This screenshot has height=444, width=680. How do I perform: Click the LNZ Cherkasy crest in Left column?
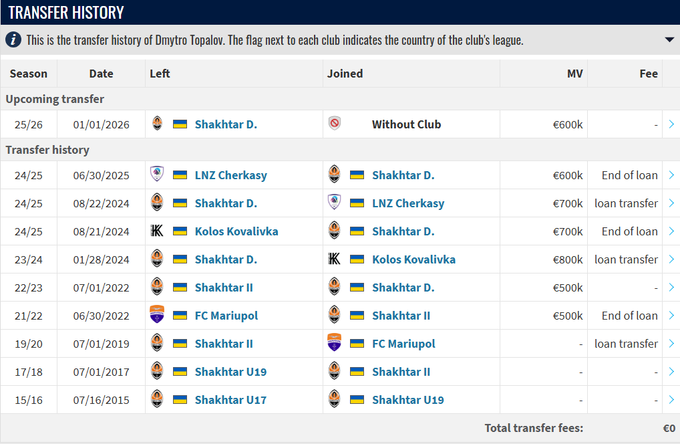[x=156, y=175]
